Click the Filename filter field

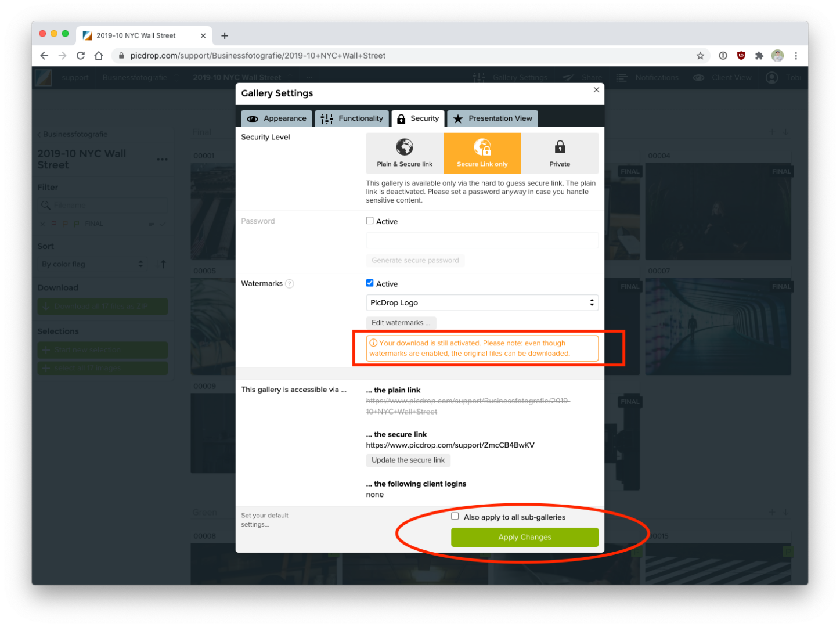tap(103, 205)
